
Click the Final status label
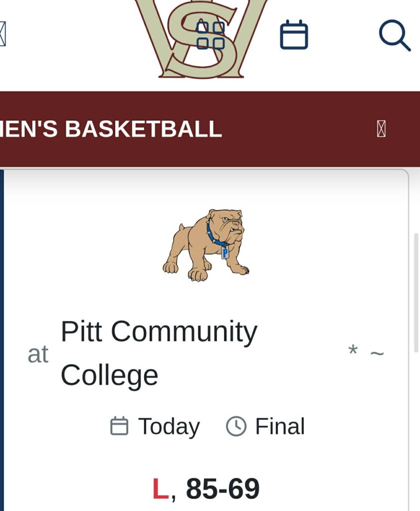(280, 427)
